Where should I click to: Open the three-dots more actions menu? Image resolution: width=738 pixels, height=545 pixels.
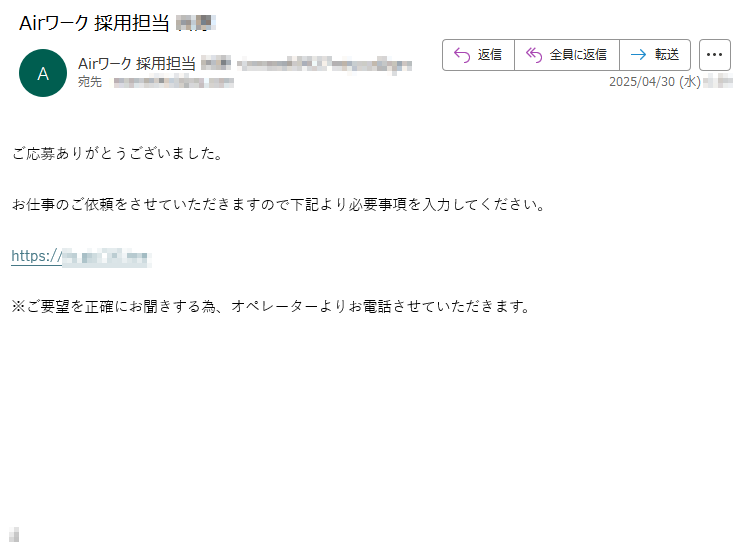coord(714,55)
